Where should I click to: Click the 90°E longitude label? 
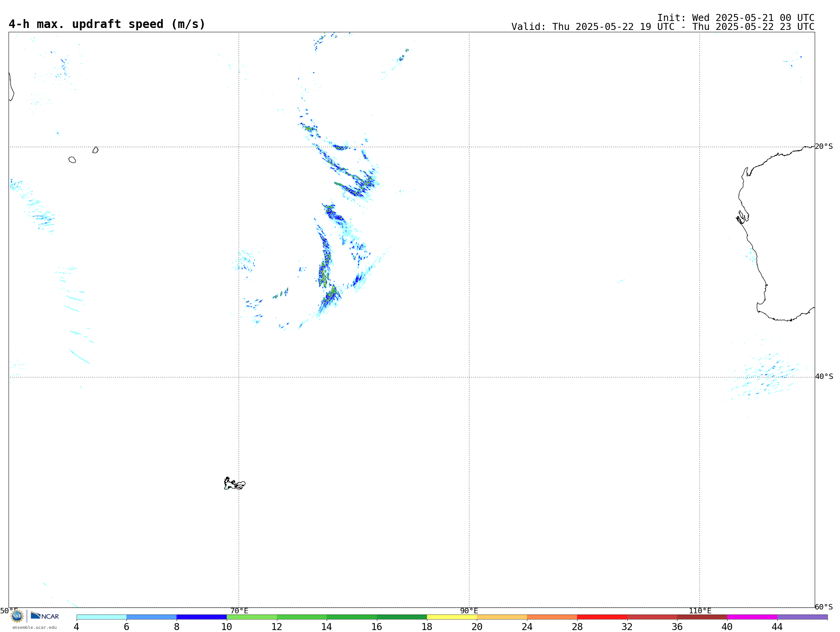(469, 611)
